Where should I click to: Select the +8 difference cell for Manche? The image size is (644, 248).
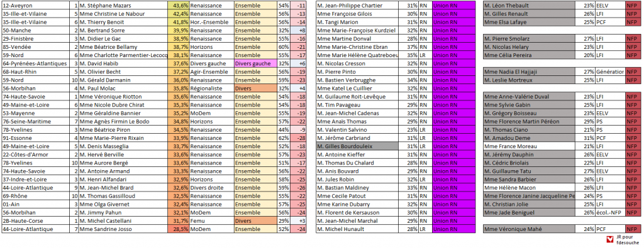299,30
